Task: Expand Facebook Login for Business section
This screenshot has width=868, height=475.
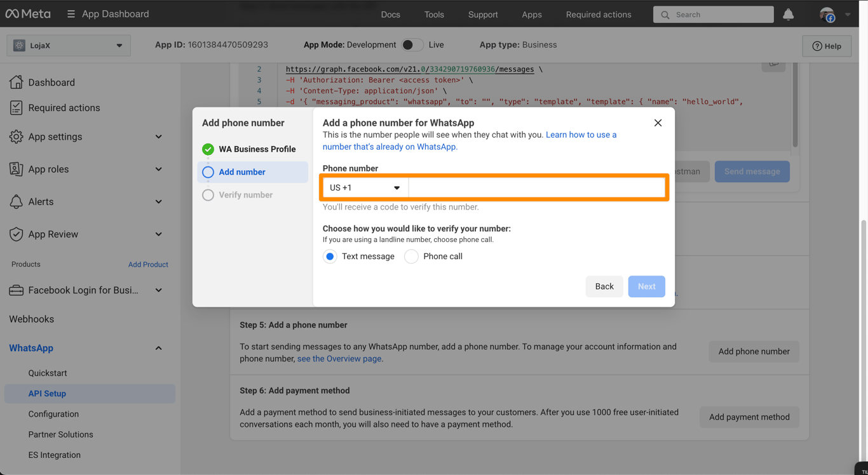Action: (x=158, y=290)
